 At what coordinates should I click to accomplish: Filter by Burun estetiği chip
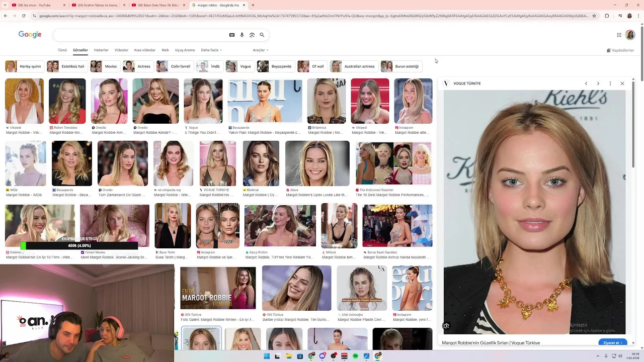(401, 66)
